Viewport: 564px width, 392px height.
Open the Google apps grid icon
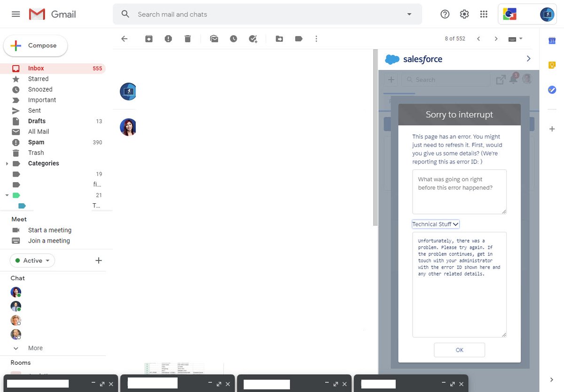coord(484,14)
